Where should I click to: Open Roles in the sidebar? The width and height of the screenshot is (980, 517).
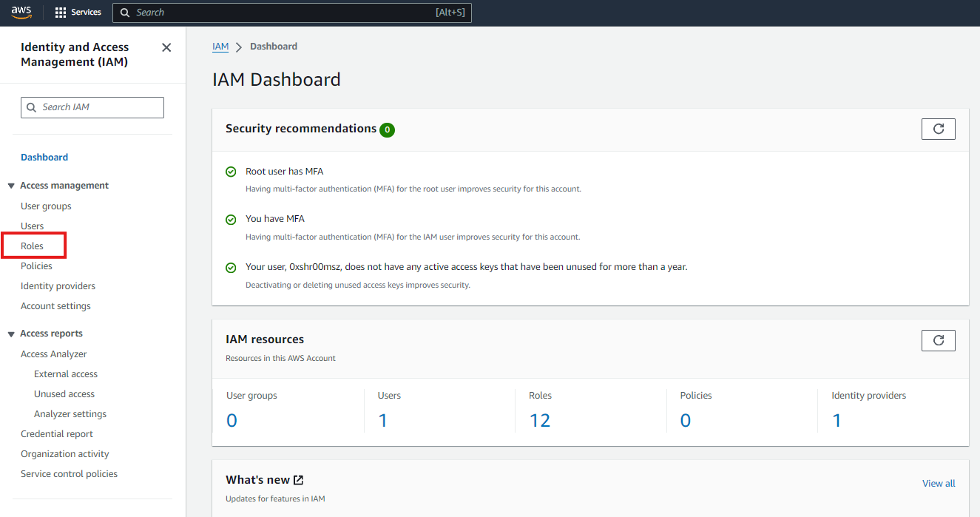[33, 246]
